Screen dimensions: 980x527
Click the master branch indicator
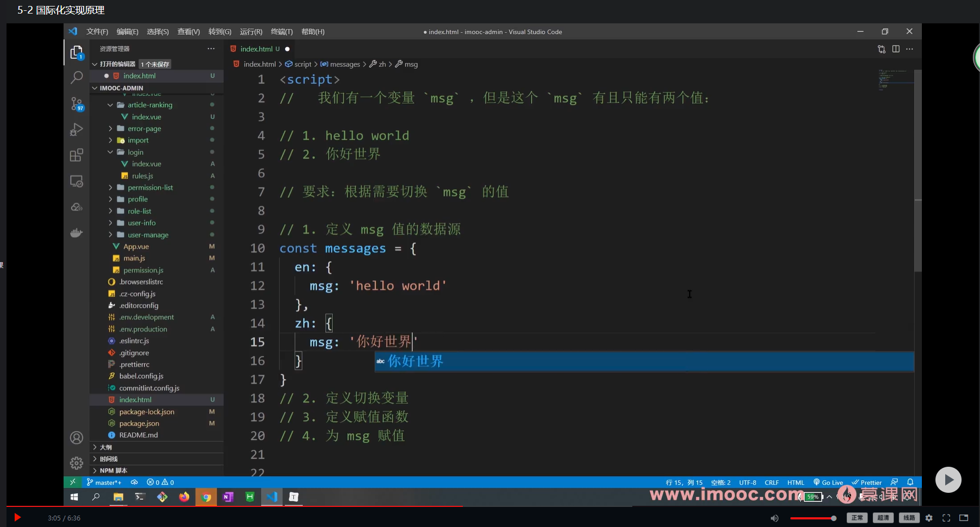point(104,482)
